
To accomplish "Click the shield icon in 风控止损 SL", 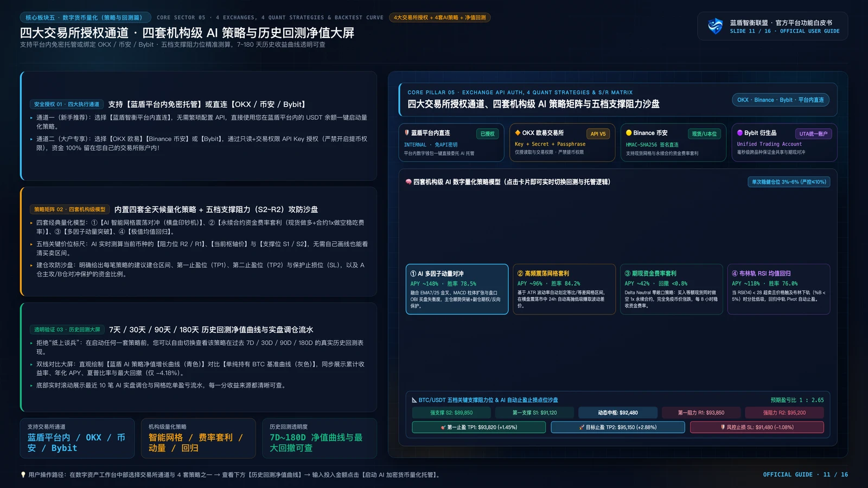I will click(x=723, y=427).
